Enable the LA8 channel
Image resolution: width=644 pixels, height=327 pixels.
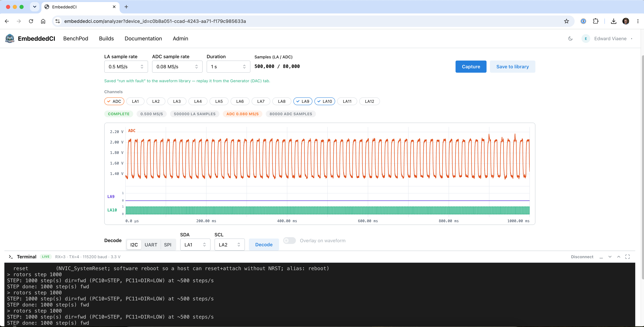[282, 101]
